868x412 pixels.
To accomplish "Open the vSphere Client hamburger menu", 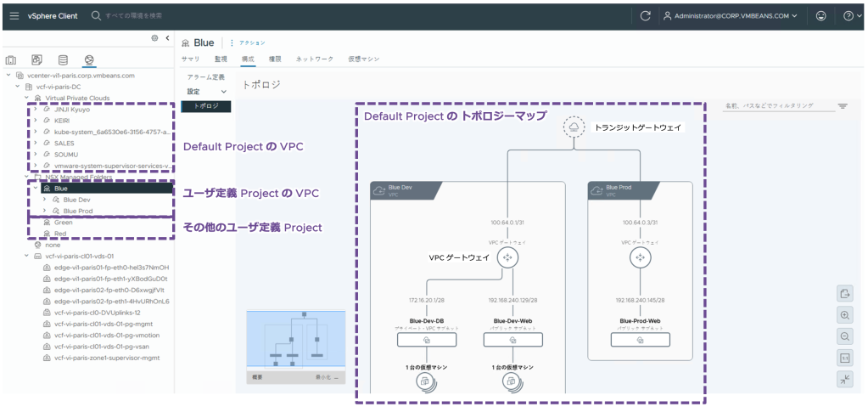I will click(x=14, y=15).
